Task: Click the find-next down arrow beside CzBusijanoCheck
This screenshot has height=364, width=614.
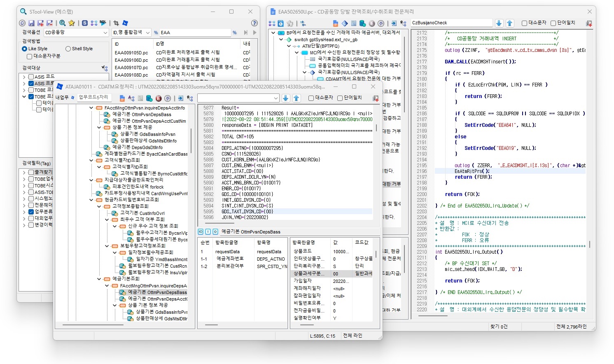Action: 499,23
